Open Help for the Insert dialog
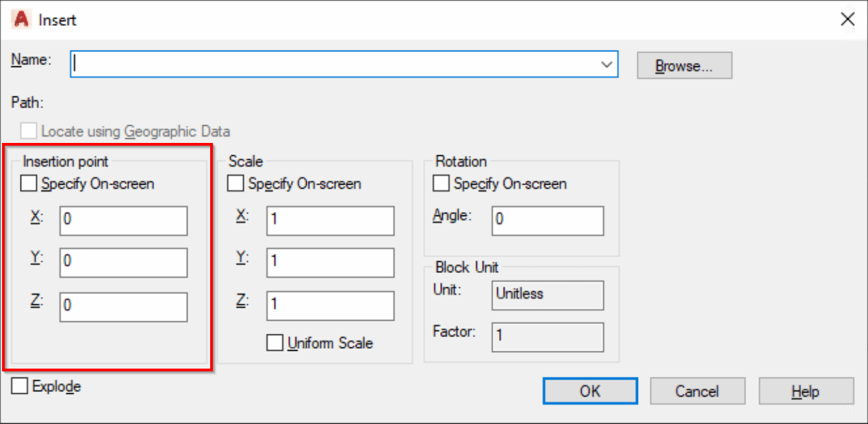This screenshot has height=424, width=868. [806, 390]
